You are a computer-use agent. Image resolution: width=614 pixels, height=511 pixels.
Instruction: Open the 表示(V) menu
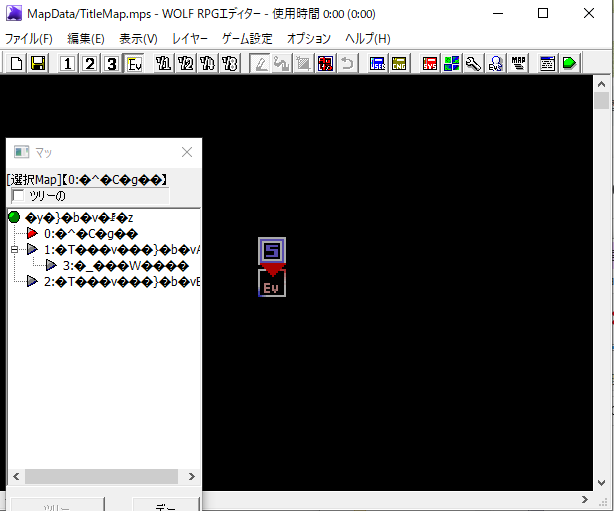pos(138,39)
